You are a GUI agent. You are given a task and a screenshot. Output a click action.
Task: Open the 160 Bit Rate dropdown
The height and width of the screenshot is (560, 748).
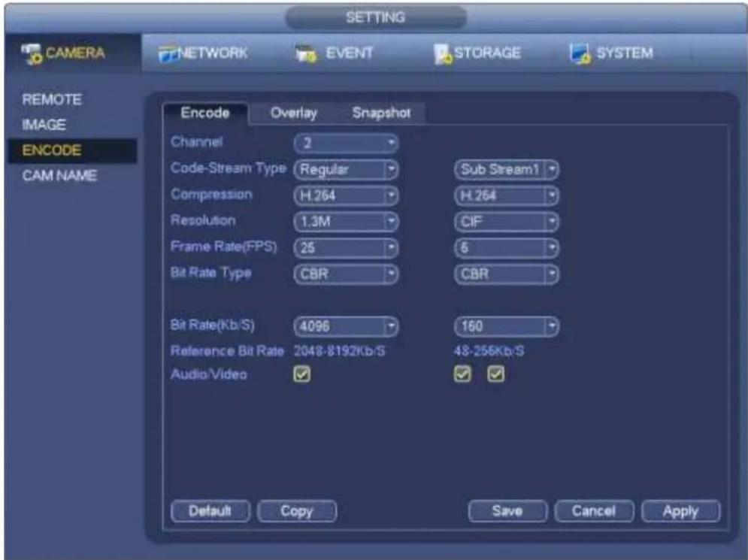[x=506, y=326]
